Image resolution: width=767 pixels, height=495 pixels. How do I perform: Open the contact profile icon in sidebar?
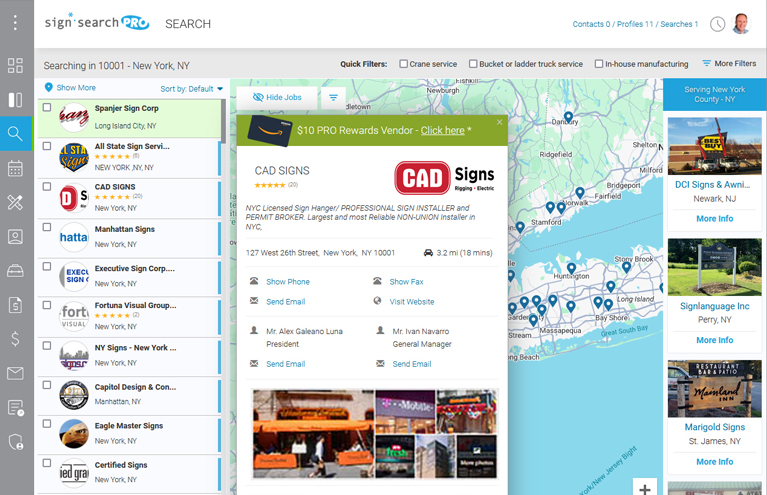point(15,237)
